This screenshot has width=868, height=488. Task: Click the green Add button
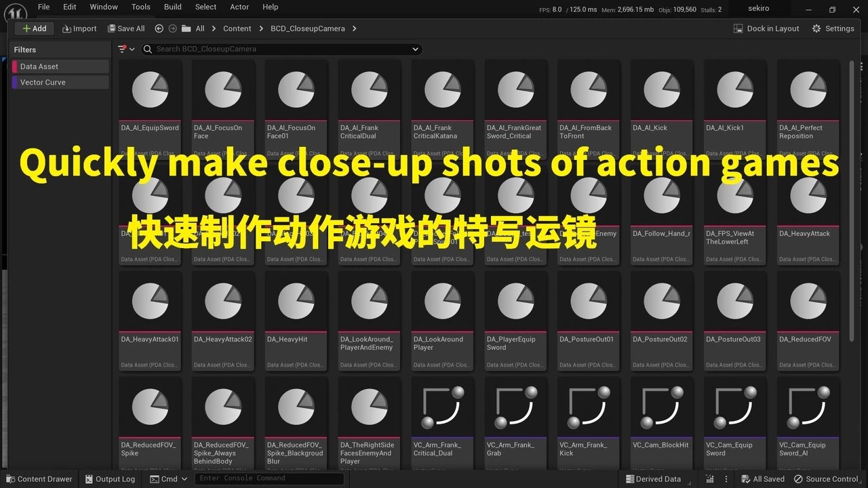[x=35, y=28]
